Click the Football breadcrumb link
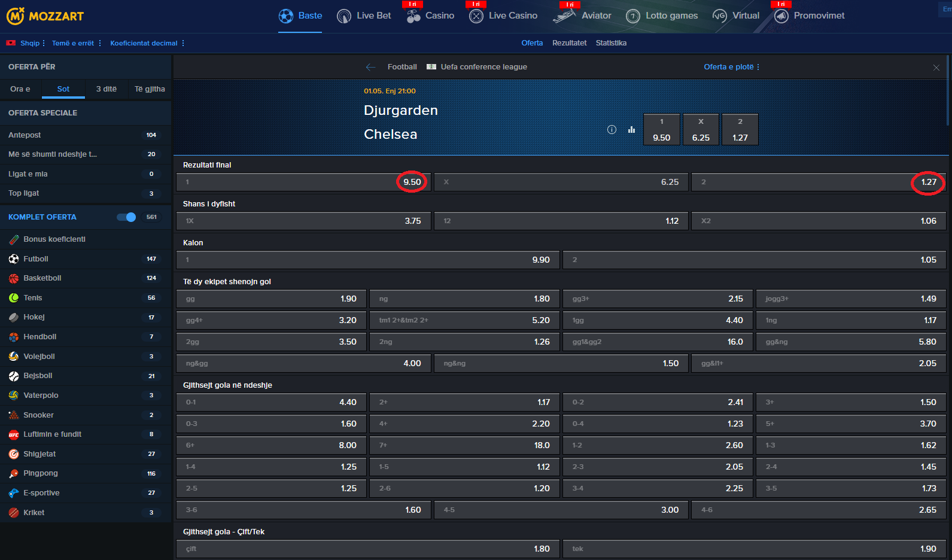Image resolution: width=952 pixels, height=560 pixels. [402, 67]
